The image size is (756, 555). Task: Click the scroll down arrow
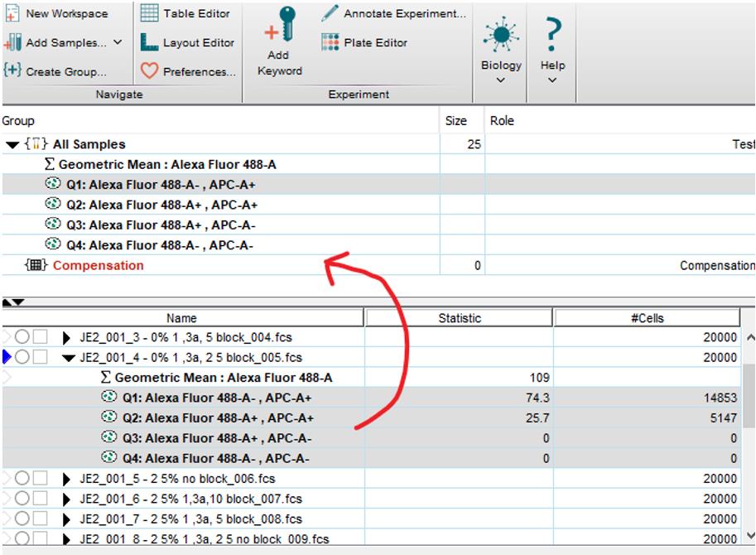click(x=749, y=535)
